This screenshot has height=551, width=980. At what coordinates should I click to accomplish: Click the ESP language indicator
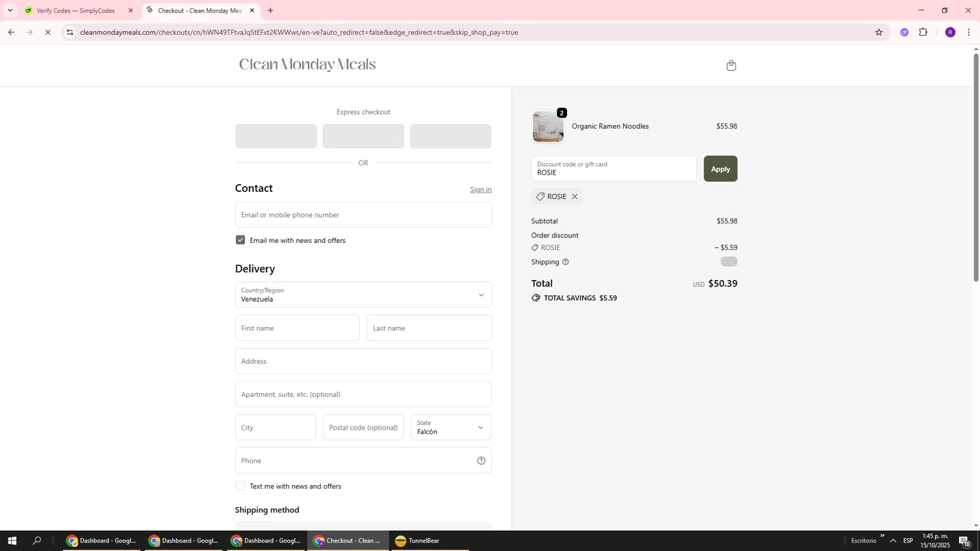(x=908, y=541)
